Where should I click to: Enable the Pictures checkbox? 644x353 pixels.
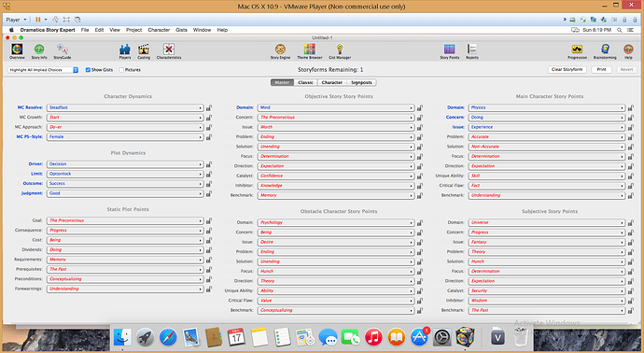pos(121,70)
